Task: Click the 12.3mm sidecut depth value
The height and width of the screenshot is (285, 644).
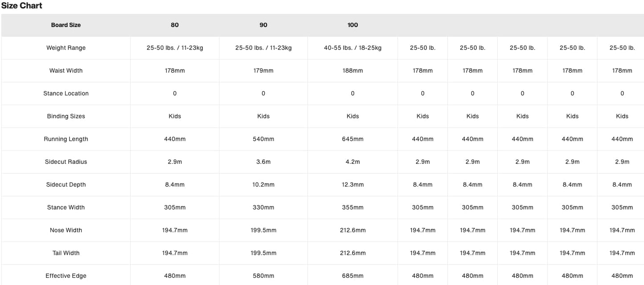Action: pyautogui.click(x=353, y=184)
